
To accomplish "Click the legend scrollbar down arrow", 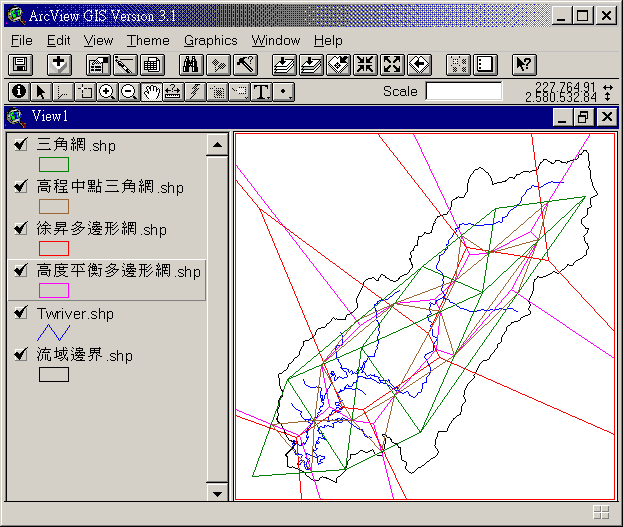I will coord(217,494).
